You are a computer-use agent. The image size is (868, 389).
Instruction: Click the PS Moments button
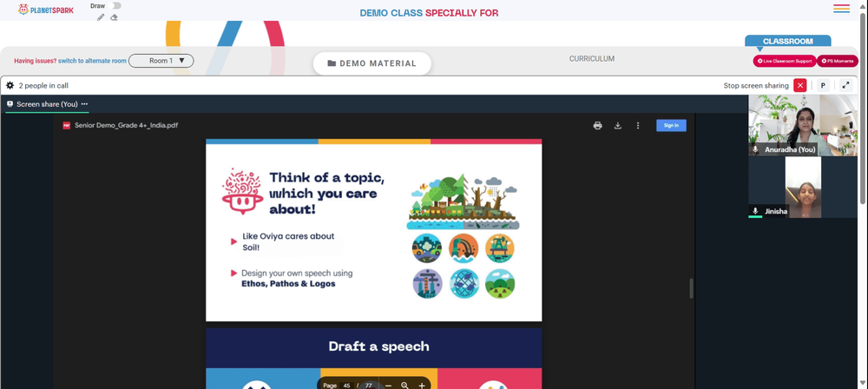[x=837, y=61]
